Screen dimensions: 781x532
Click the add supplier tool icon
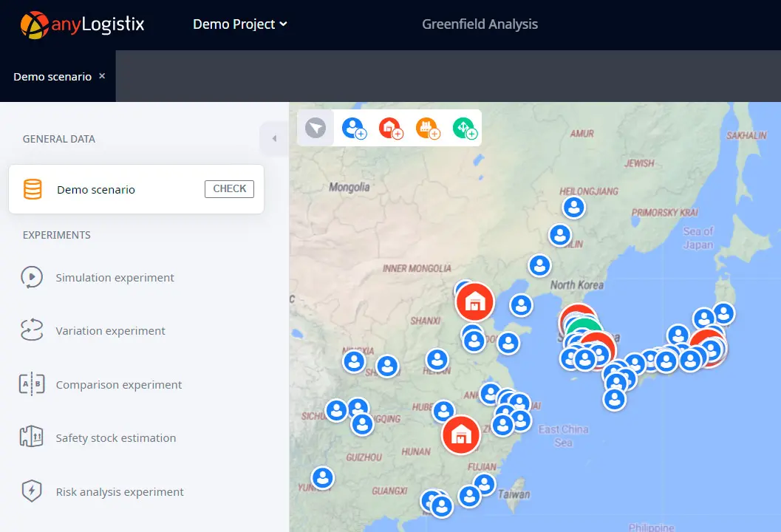(463, 128)
